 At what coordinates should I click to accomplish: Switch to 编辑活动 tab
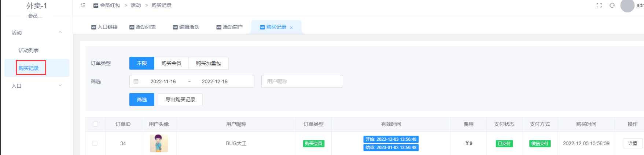186,27
